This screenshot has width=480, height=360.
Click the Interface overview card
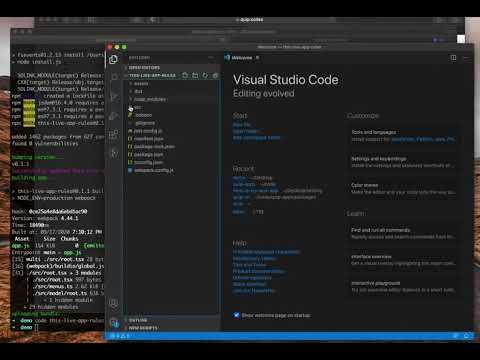pyautogui.click(x=403, y=260)
